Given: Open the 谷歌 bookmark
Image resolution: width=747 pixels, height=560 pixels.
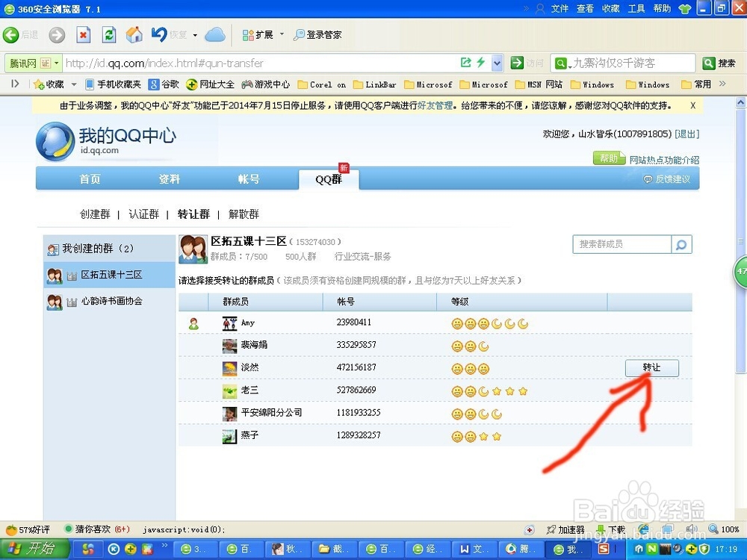Looking at the screenshot, I should 164,84.
